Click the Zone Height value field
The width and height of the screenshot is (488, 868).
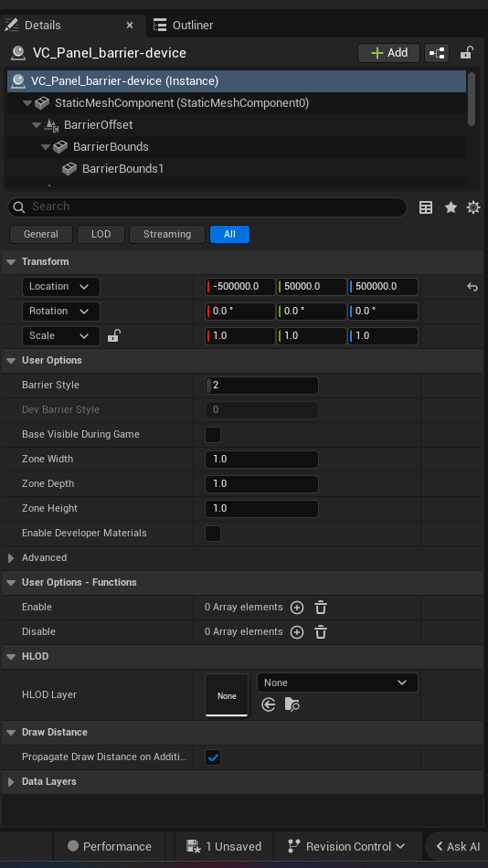pyautogui.click(x=261, y=509)
